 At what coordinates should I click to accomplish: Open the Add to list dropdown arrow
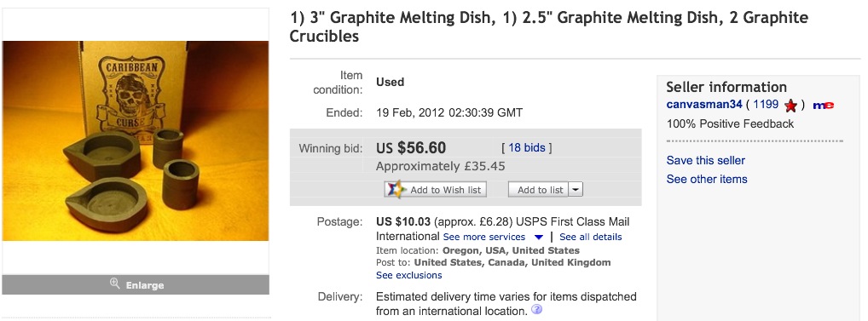click(x=576, y=190)
